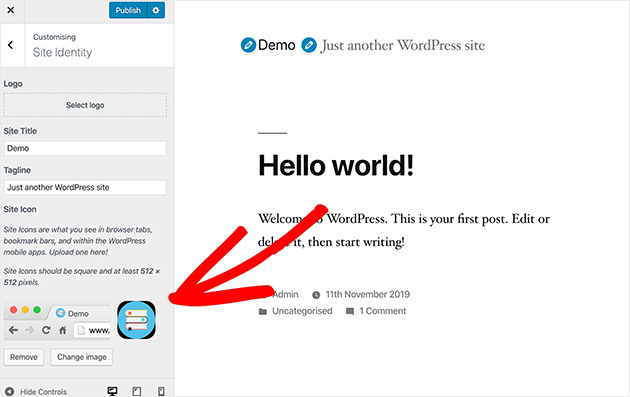This screenshot has width=630, height=397.
Task: Edit tagline via pencil icon beside tagline
Action: (309, 45)
